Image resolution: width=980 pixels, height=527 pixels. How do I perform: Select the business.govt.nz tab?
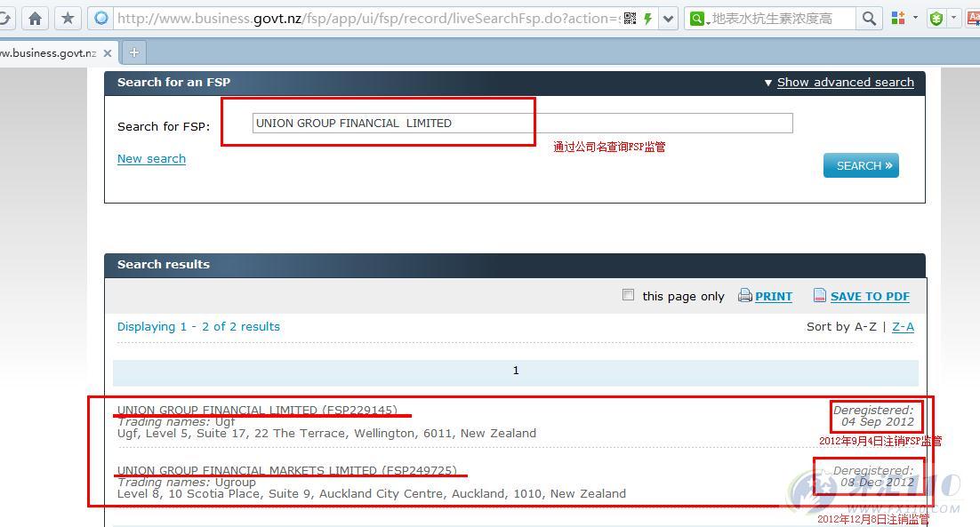(x=48, y=53)
